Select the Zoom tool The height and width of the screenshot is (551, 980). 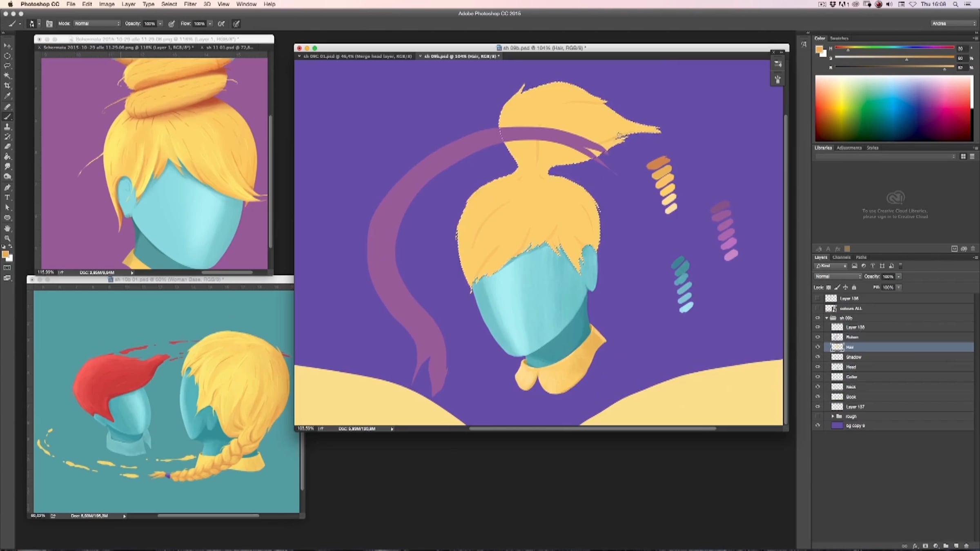pos(7,238)
